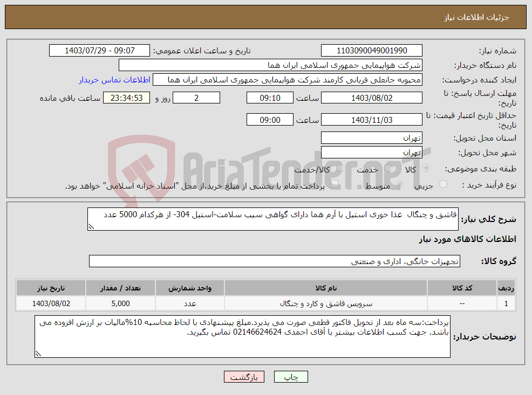Click the response deadline date 1403/08/02 field
Screen dimensions: 532x395
372,98
